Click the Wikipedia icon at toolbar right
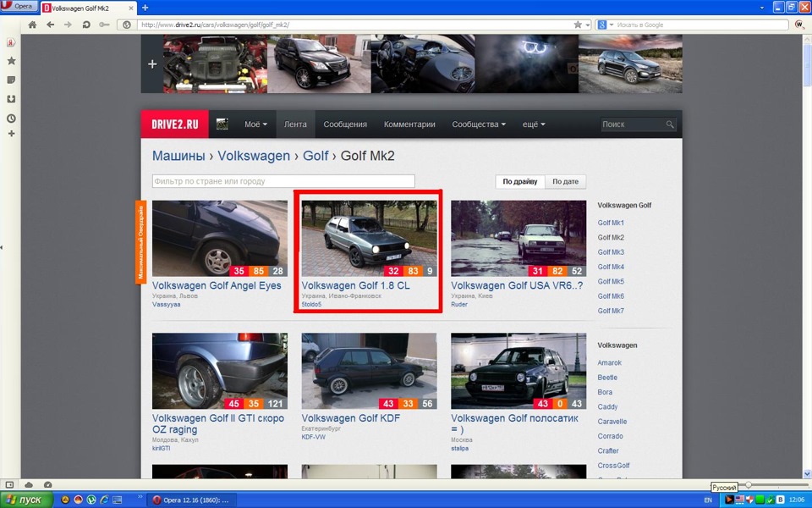 coord(799,25)
